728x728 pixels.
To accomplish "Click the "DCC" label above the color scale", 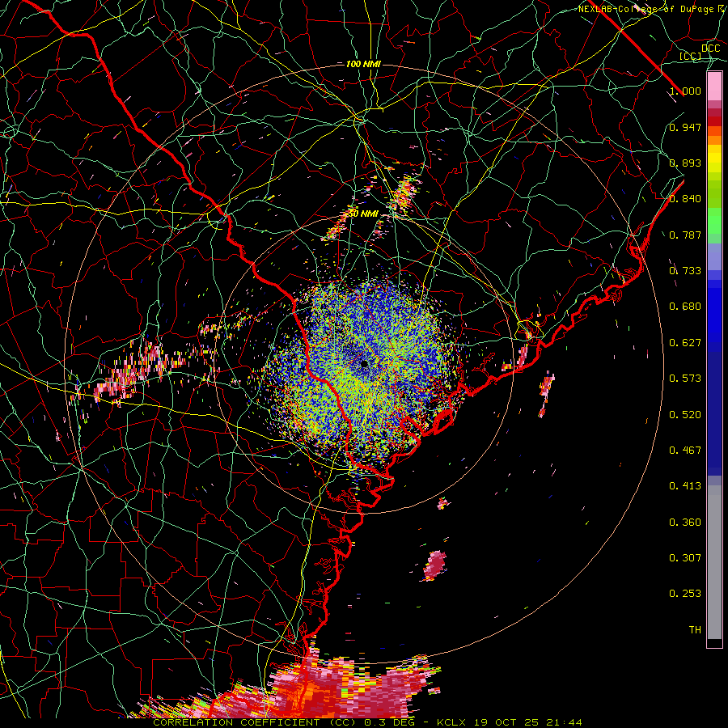I will (x=710, y=49).
